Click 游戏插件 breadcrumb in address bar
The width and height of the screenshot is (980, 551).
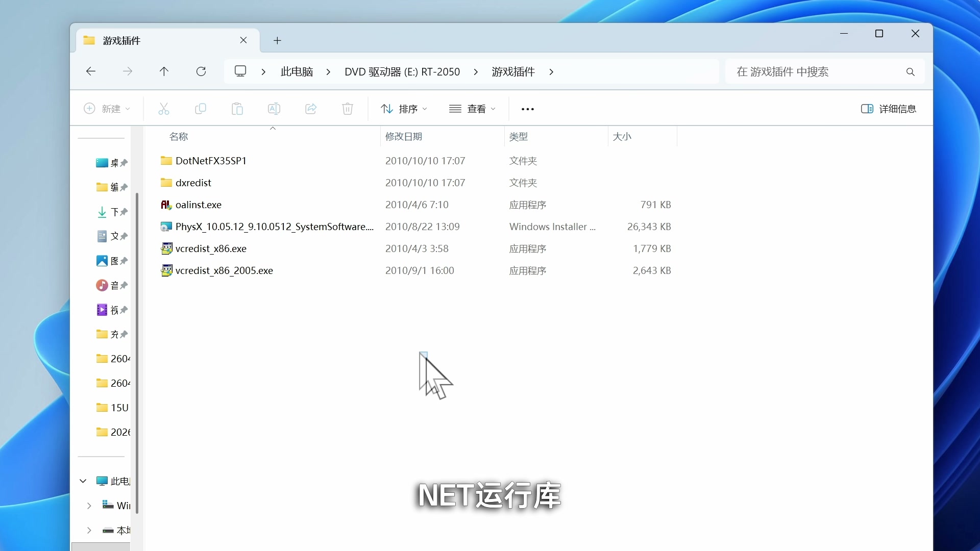tap(513, 72)
